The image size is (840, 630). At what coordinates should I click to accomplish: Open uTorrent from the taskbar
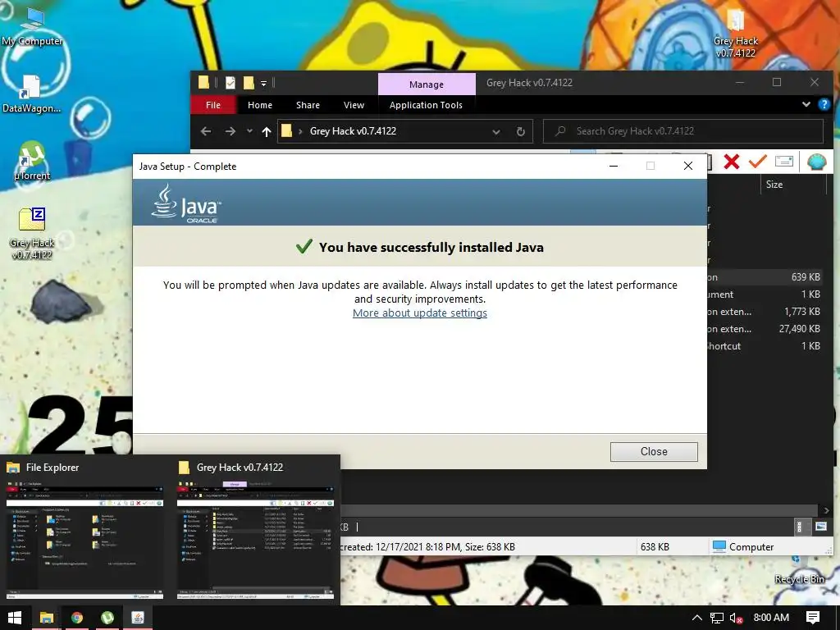pyautogui.click(x=107, y=618)
